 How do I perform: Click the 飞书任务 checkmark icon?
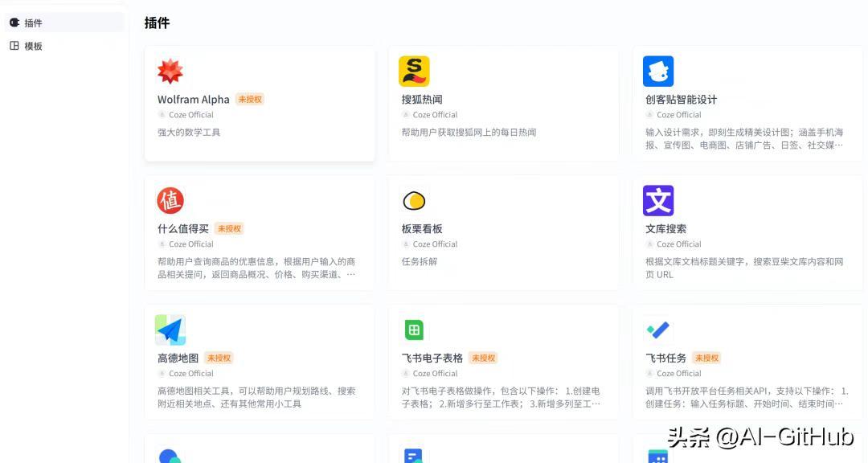tap(658, 330)
